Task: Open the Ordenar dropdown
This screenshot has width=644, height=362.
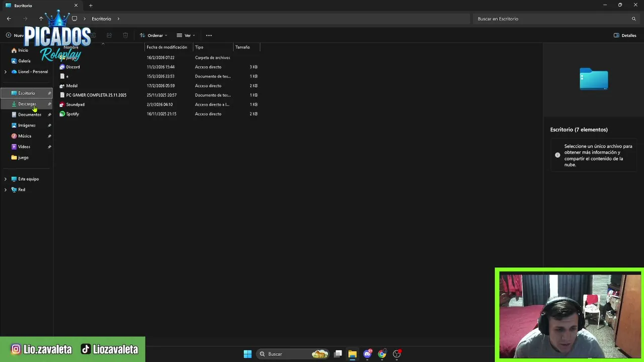Action: (x=153, y=35)
